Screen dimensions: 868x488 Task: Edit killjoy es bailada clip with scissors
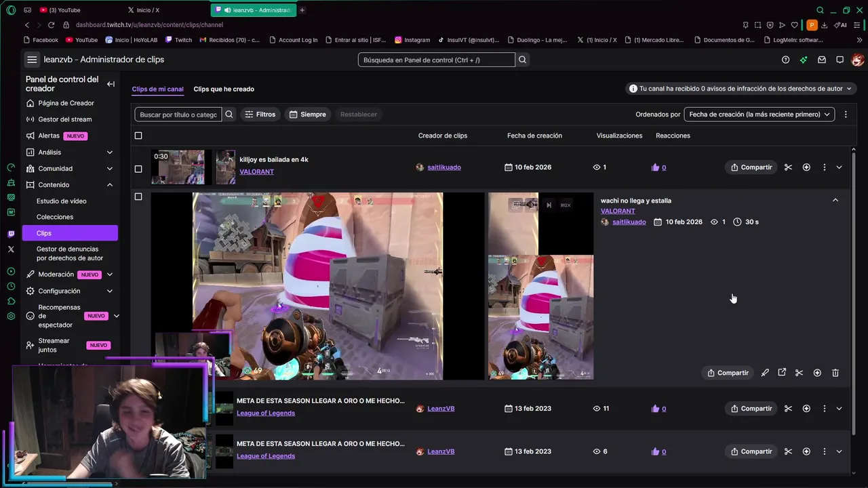[x=788, y=167]
